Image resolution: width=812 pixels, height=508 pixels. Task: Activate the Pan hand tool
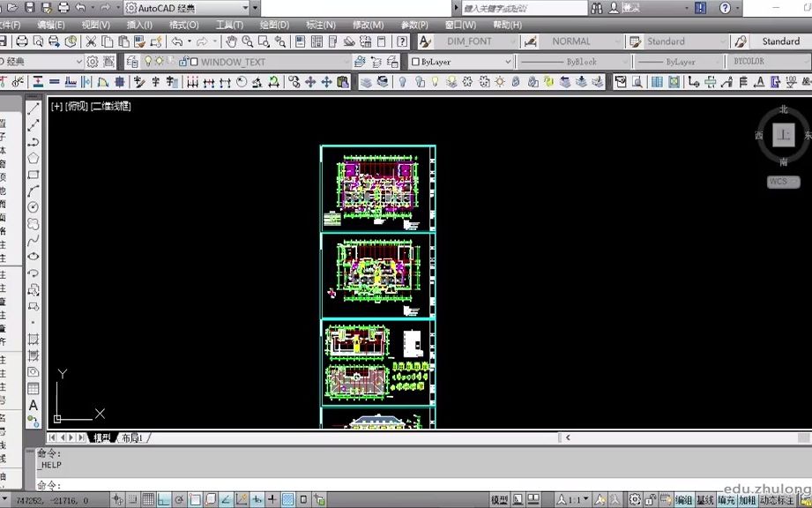(231, 41)
